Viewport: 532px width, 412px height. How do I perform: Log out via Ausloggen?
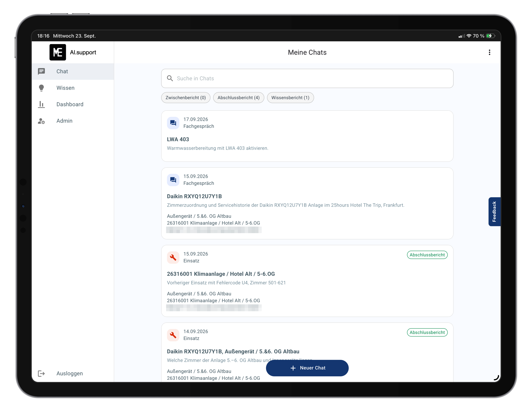[73, 374]
